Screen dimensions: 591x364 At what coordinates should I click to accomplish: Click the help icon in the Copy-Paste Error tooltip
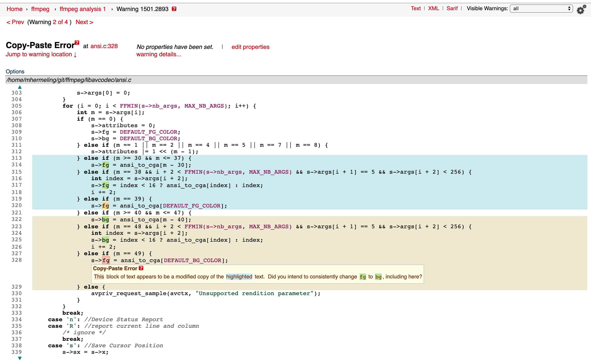[141, 268]
